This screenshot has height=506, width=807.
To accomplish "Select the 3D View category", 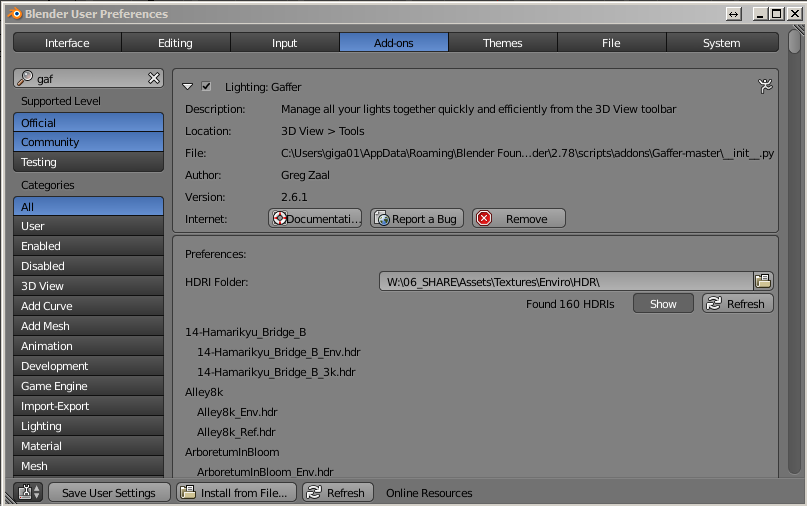I will tap(89, 286).
